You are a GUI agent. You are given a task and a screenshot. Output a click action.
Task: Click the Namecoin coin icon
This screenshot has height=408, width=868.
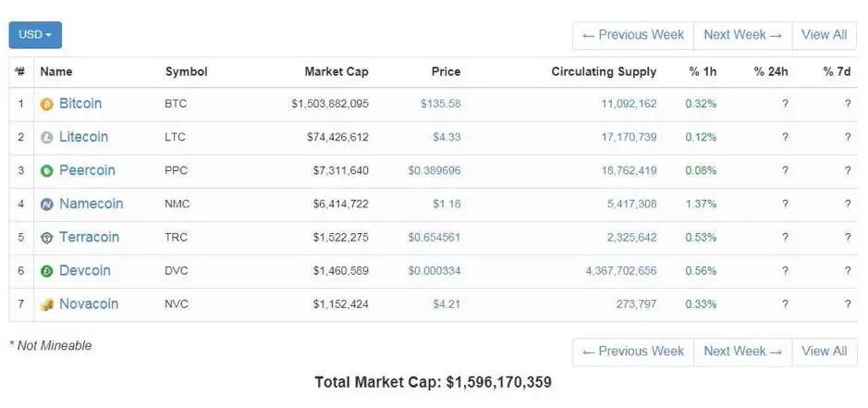(47, 204)
